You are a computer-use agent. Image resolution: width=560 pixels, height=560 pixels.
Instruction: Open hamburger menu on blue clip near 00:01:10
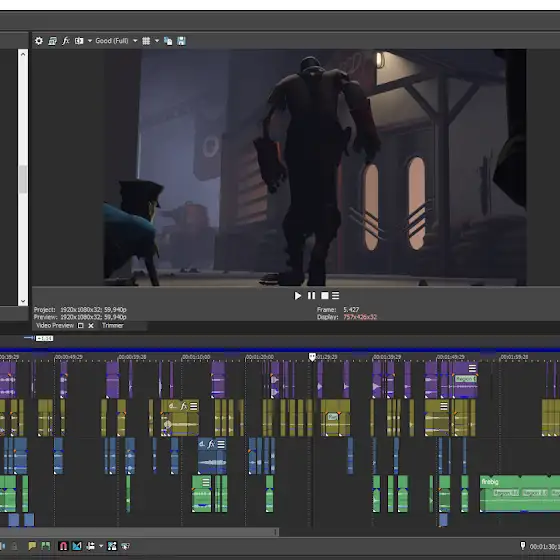pos(221,444)
